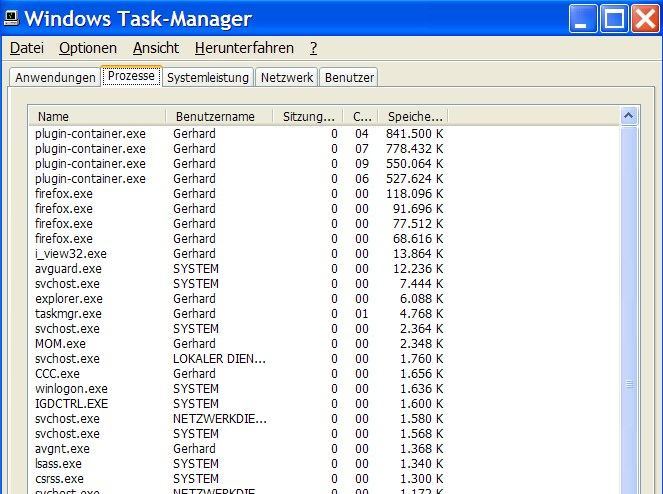Select the avguard.exe process row
This screenshot has width=663, height=494.
[239, 269]
